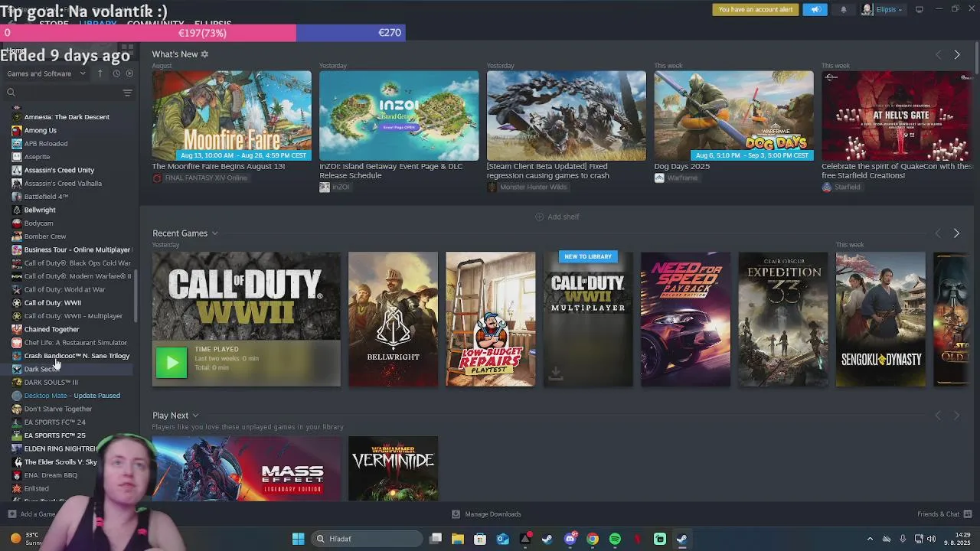Screen dimensions: 980x551
Task: Select Aseprite in library list
Action: [37, 157]
